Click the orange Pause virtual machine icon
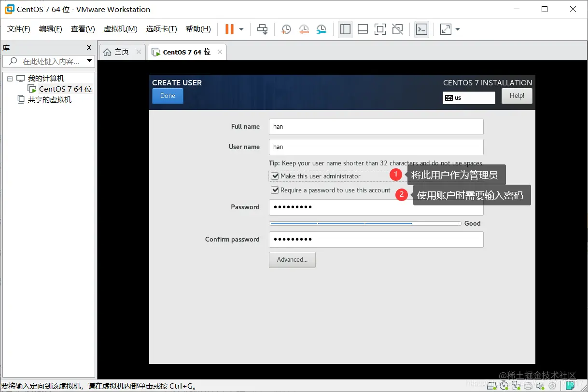This screenshot has width=588, height=392. click(x=229, y=29)
